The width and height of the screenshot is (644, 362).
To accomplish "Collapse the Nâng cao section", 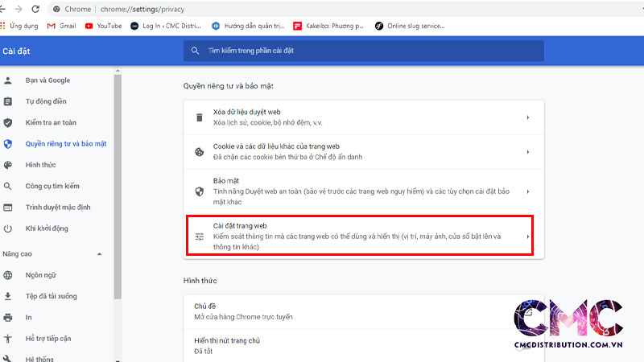I will tap(99, 254).
